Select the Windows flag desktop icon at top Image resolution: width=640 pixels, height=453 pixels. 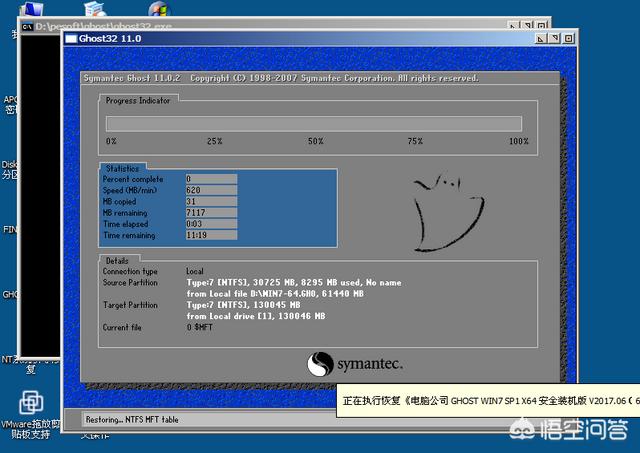click(159, 10)
